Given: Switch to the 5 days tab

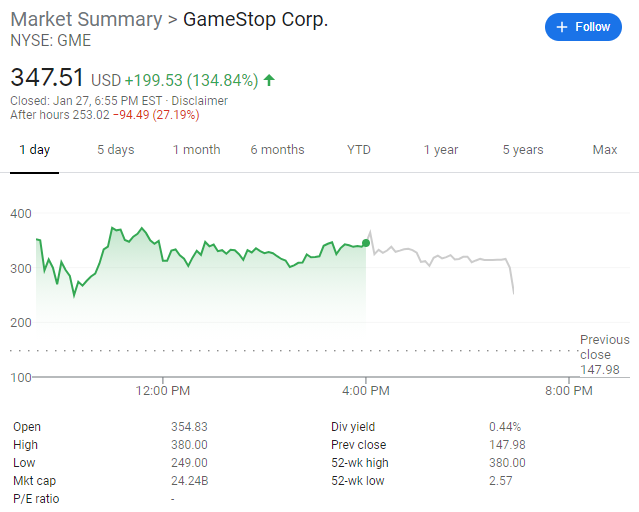Looking at the screenshot, I should [115, 150].
